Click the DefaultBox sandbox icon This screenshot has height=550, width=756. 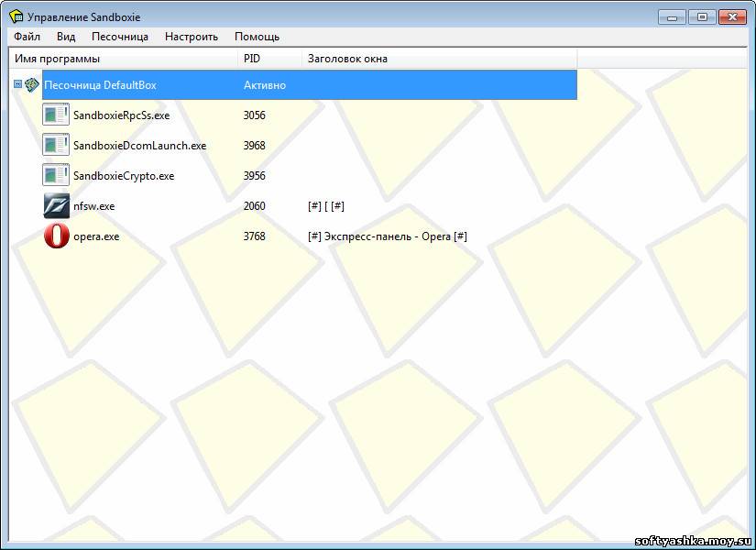click(x=32, y=85)
